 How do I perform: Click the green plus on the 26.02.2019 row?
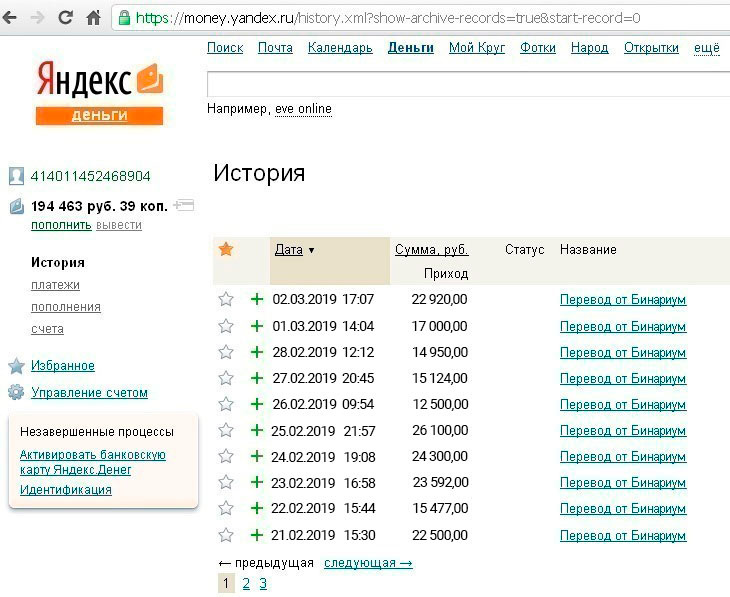(x=257, y=404)
